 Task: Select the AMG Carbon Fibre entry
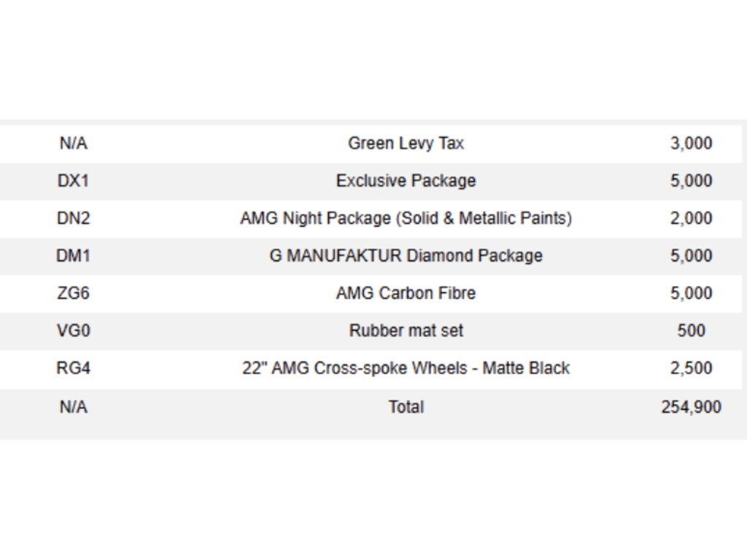tap(406, 293)
